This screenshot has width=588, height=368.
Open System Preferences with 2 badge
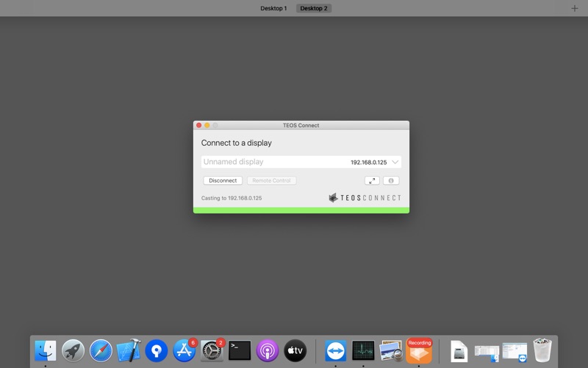(212, 351)
